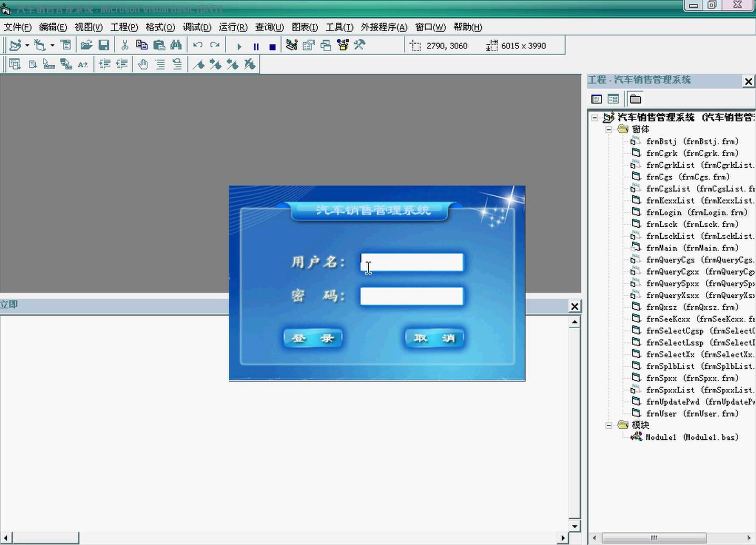
Task: Click the Complete Word icon
Action: [83, 64]
